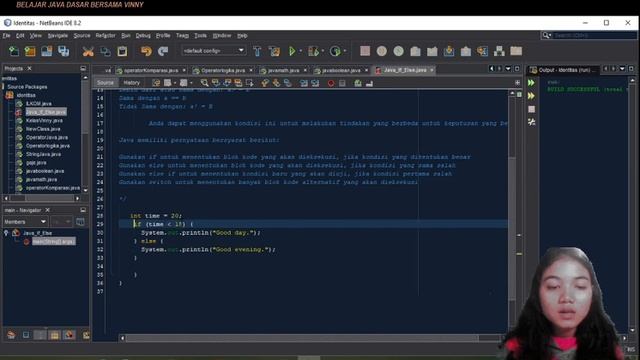640x360 pixels.
Task: Minimize the Projects panel window
Action: point(83,68)
